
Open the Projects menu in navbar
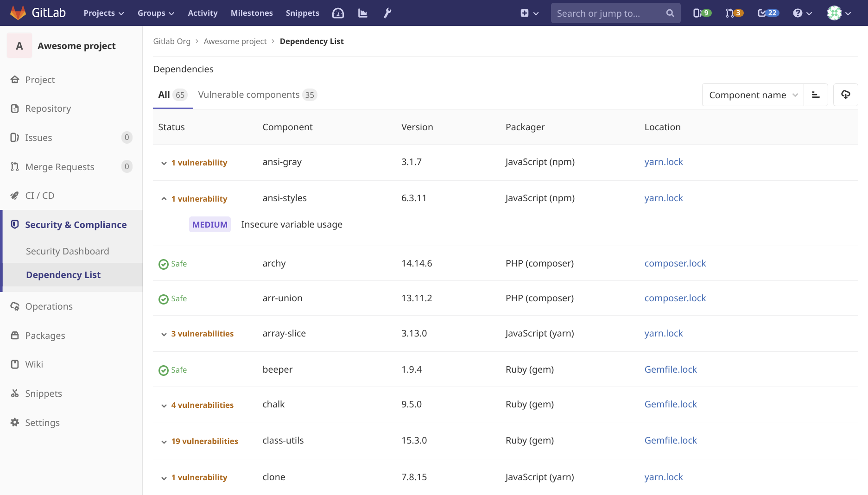coord(103,13)
